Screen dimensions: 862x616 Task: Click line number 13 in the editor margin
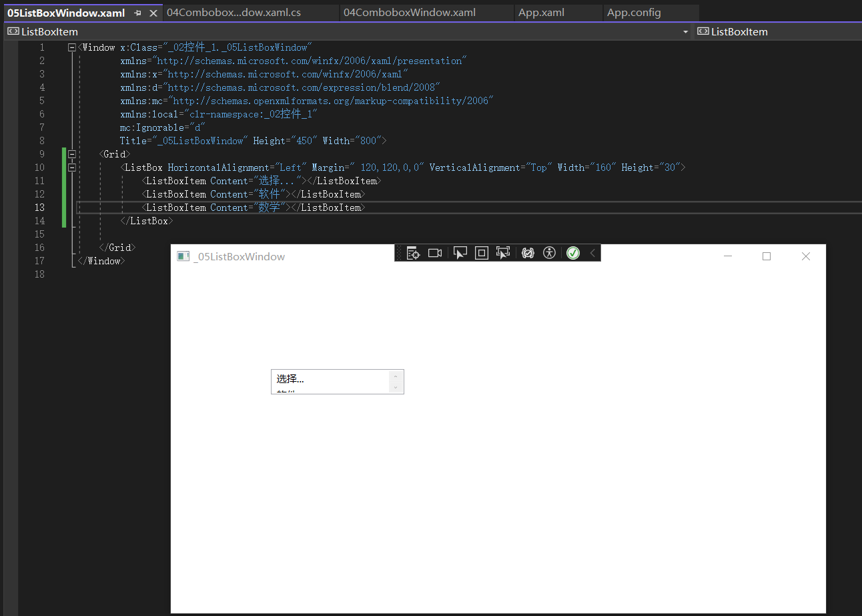pos(39,207)
